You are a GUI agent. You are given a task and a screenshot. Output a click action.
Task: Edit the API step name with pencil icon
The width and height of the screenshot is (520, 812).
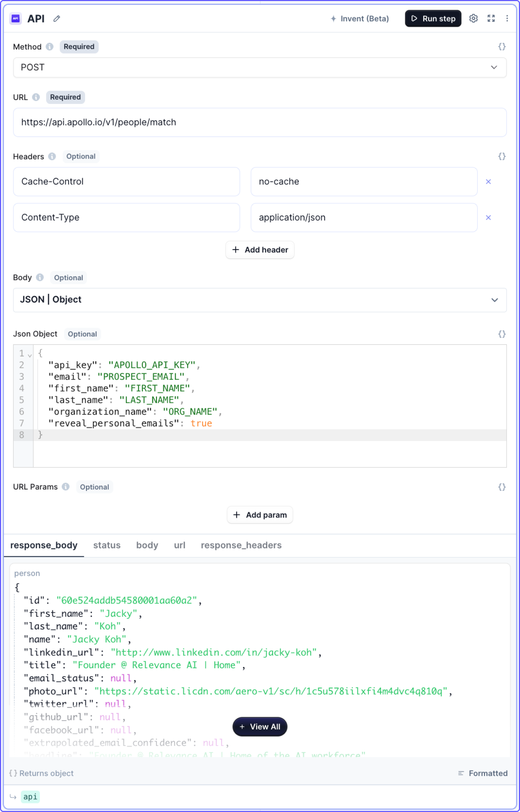[57, 19]
